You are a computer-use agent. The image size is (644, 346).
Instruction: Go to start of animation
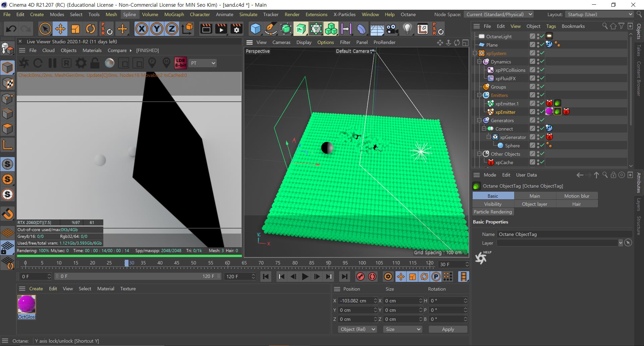pyautogui.click(x=266, y=277)
